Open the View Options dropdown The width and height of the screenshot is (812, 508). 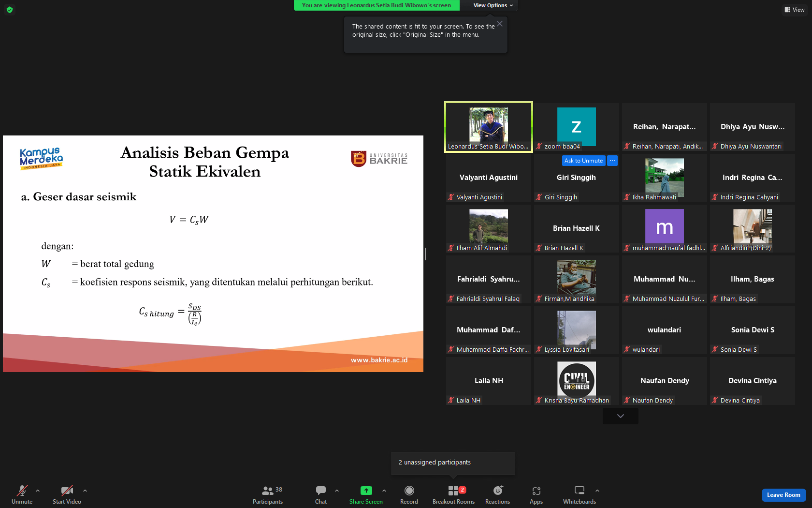point(493,5)
